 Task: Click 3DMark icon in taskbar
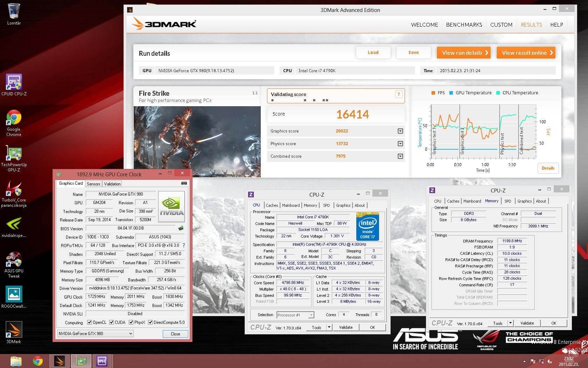[x=59, y=361]
